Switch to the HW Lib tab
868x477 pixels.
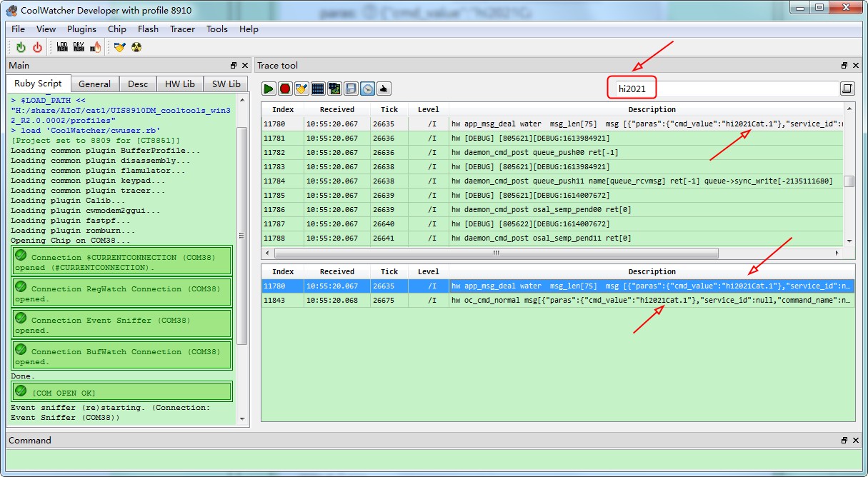point(180,84)
